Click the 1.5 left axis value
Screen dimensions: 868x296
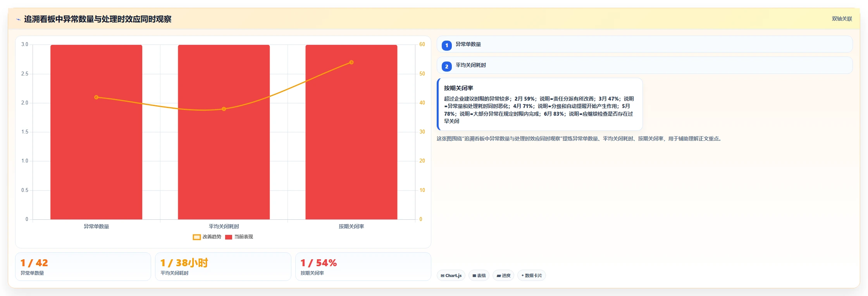coord(25,132)
